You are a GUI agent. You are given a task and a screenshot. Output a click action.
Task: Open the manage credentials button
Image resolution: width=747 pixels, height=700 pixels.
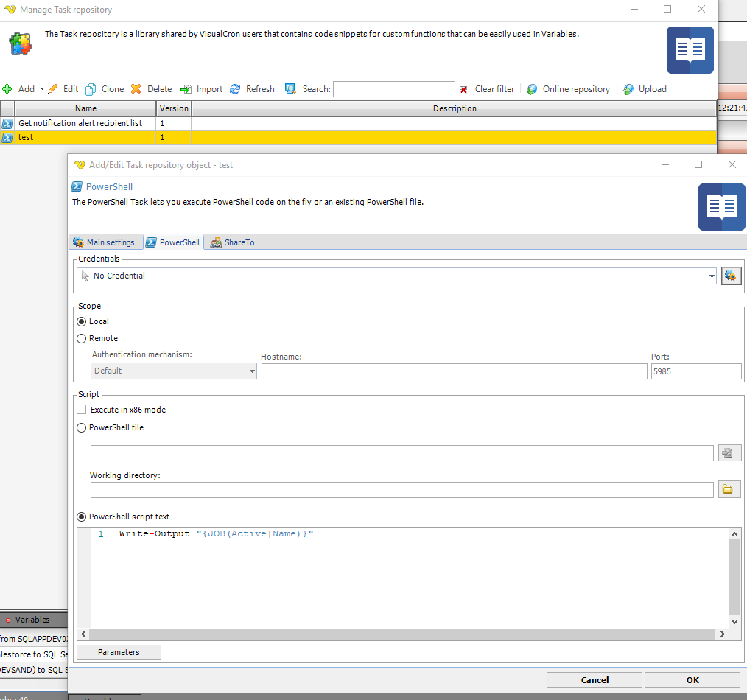point(731,276)
